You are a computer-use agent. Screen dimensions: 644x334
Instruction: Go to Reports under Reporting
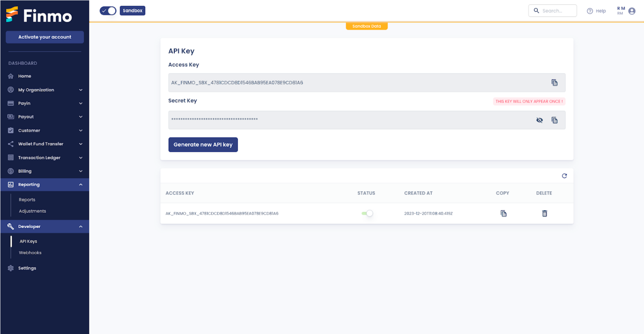pos(27,200)
